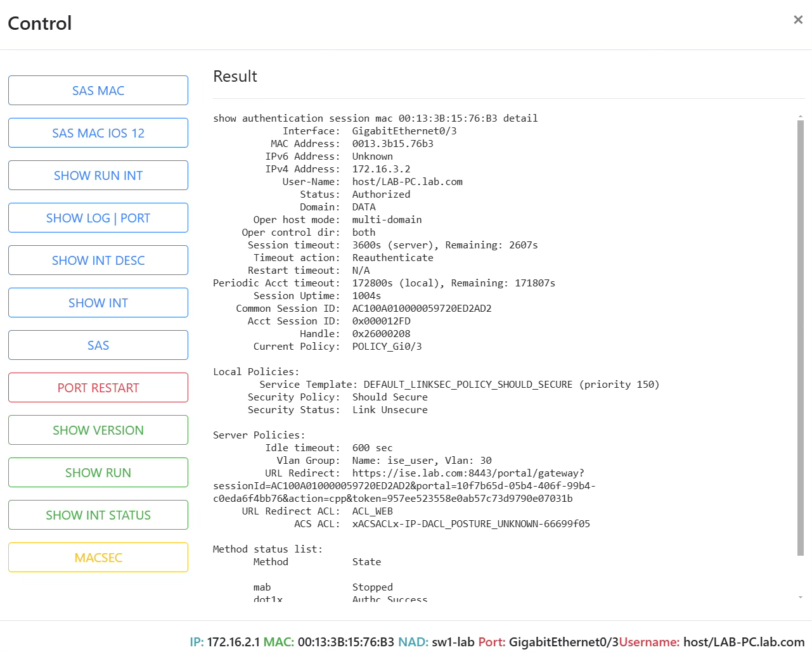Click SHOW INT STATUS button
Image resolution: width=812 pixels, height=652 pixels.
coord(98,515)
